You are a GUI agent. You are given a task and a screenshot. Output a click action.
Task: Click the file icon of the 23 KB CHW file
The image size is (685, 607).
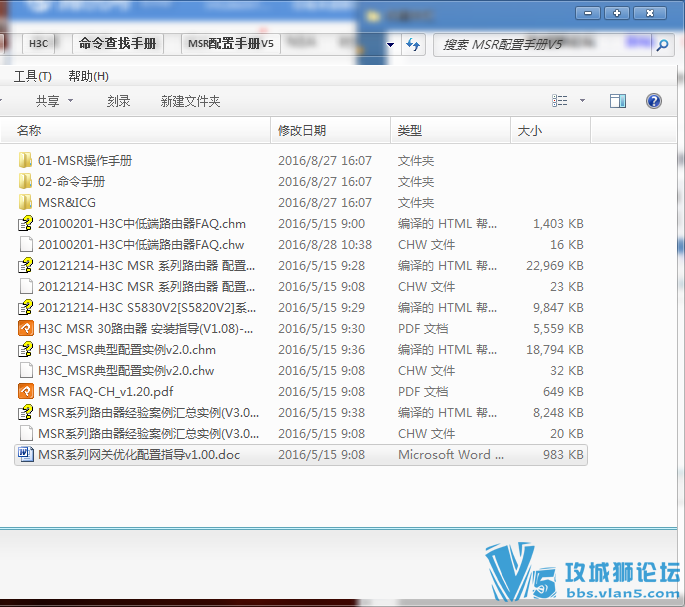(x=26, y=286)
